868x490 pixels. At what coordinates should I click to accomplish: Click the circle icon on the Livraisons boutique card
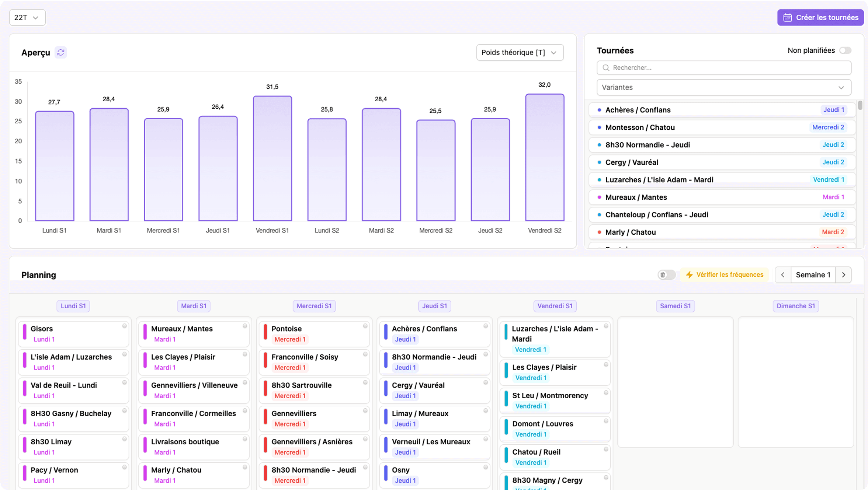tap(245, 439)
